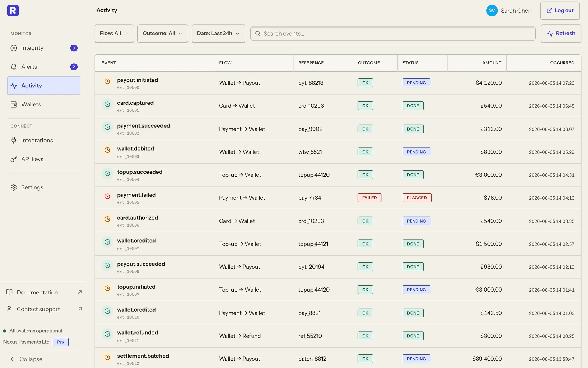Click the Sarah Chen user name
The width and height of the screenshot is (588, 368).
516,11
